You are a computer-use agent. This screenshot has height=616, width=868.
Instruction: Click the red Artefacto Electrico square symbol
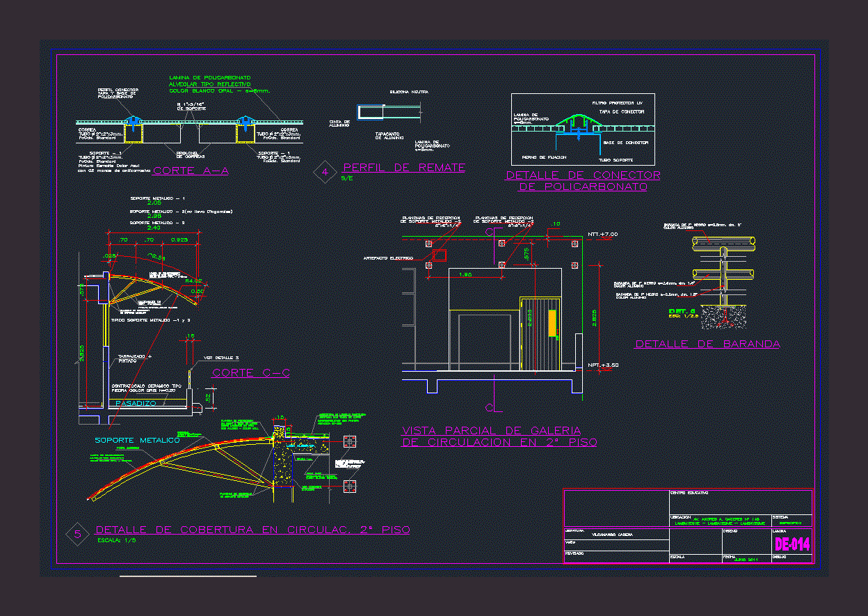point(439,256)
